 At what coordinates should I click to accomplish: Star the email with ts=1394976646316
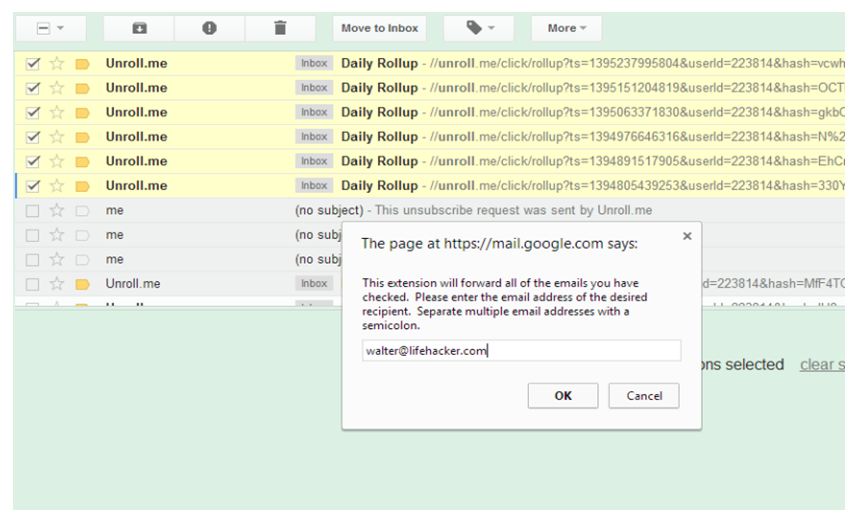point(57,137)
